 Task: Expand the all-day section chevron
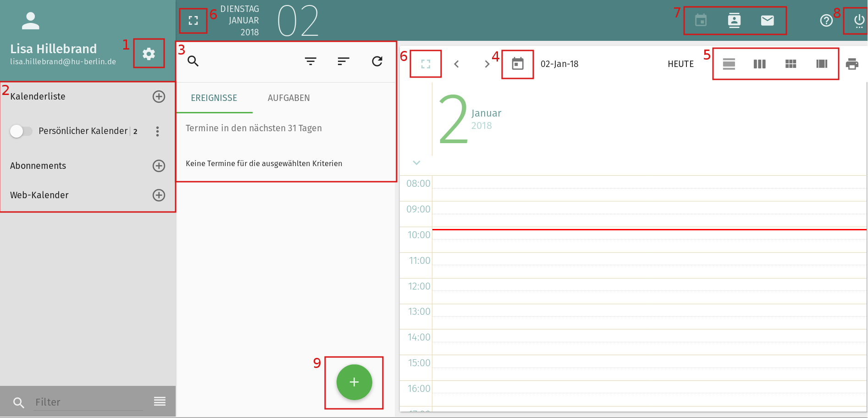click(x=416, y=163)
